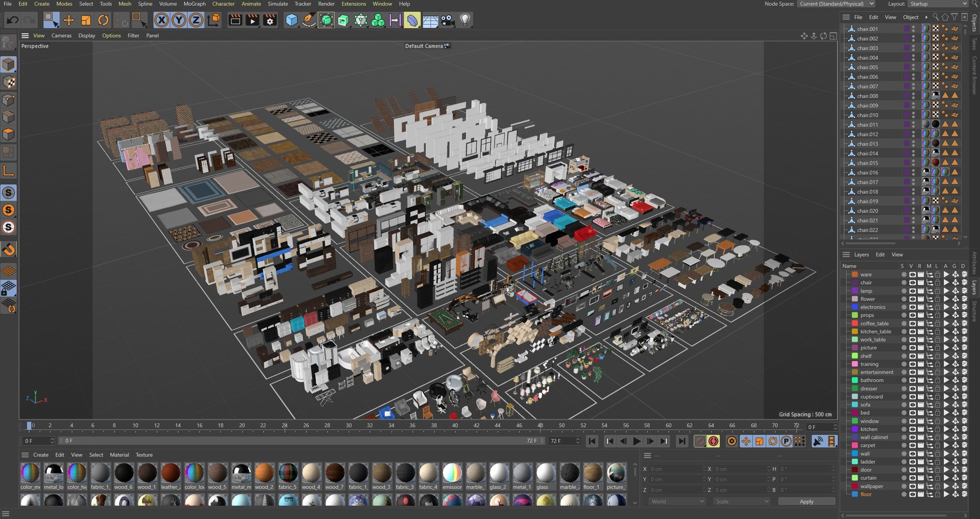Click the Cube primitive icon
980x519 pixels.
[x=291, y=20]
